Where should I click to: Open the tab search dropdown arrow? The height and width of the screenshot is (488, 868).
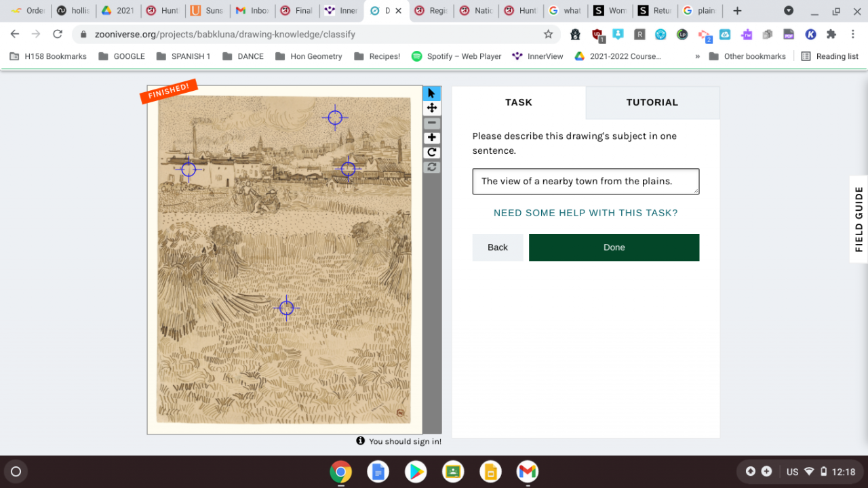(789, 11)
